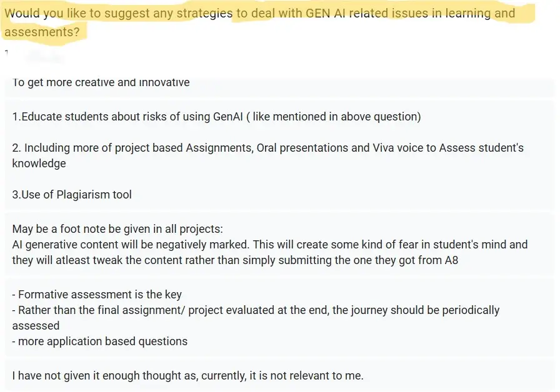This screenshot has width=560, height=392.
Task: Click "A8" at the end of the footnote response
Action: pos(451,260)
